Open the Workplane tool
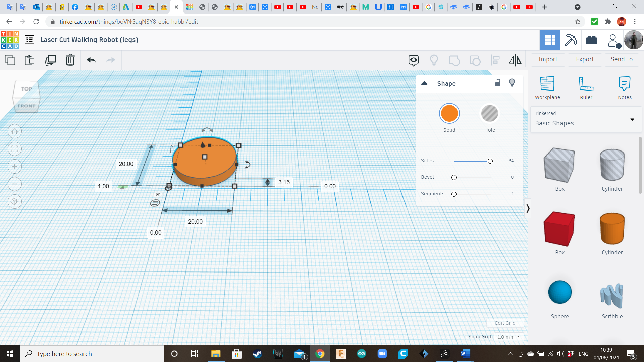 pyautogui.click(x=547, y=87)
